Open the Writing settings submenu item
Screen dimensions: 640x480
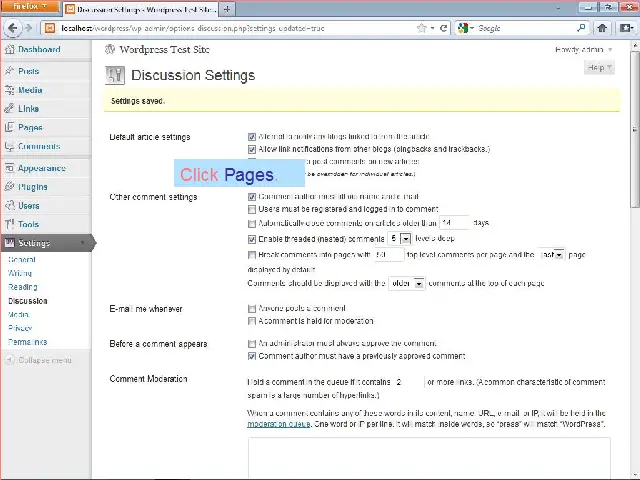[20, 273]
